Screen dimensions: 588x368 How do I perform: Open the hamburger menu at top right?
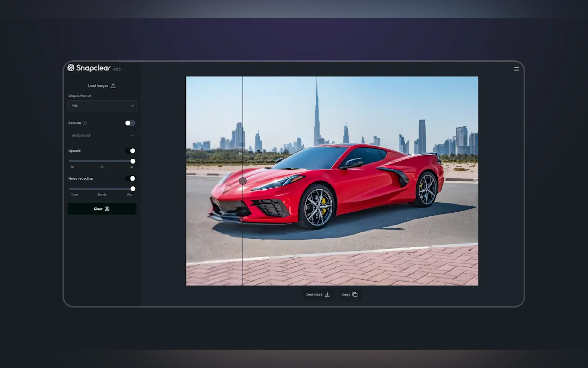[x=516, y=69]
